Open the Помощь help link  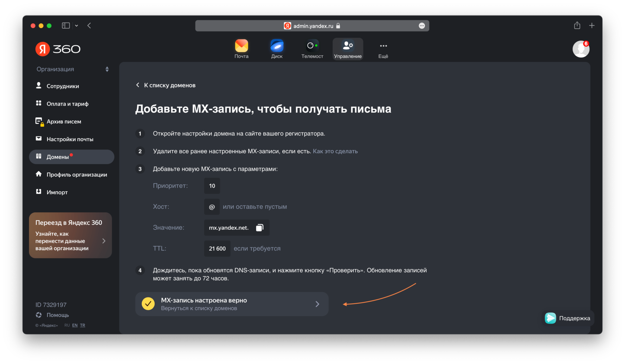[58, 315]
